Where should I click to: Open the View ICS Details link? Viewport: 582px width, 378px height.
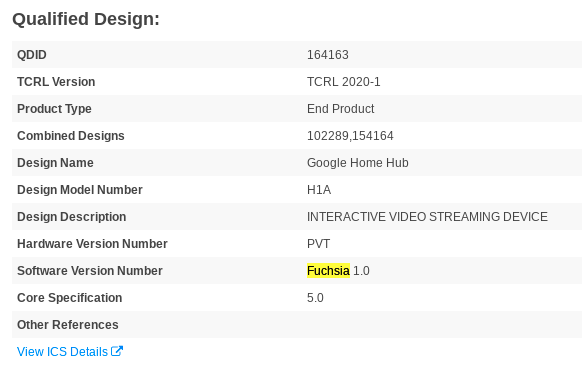pos(70,352)
